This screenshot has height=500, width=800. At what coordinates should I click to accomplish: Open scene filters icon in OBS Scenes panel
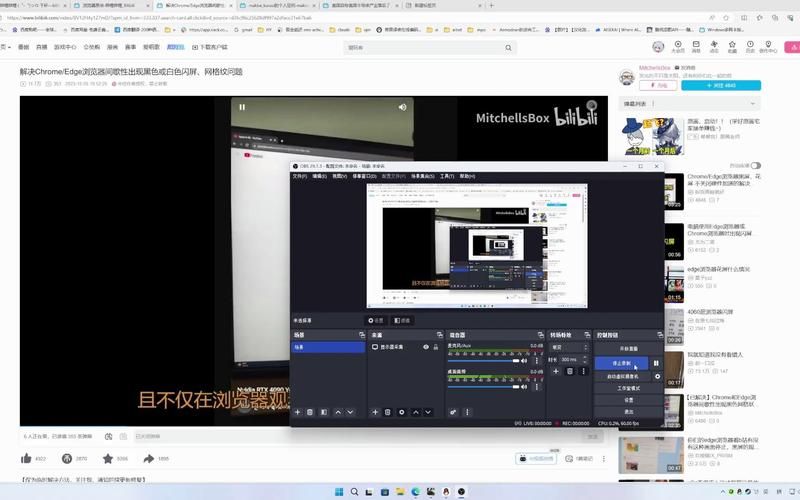323,412
